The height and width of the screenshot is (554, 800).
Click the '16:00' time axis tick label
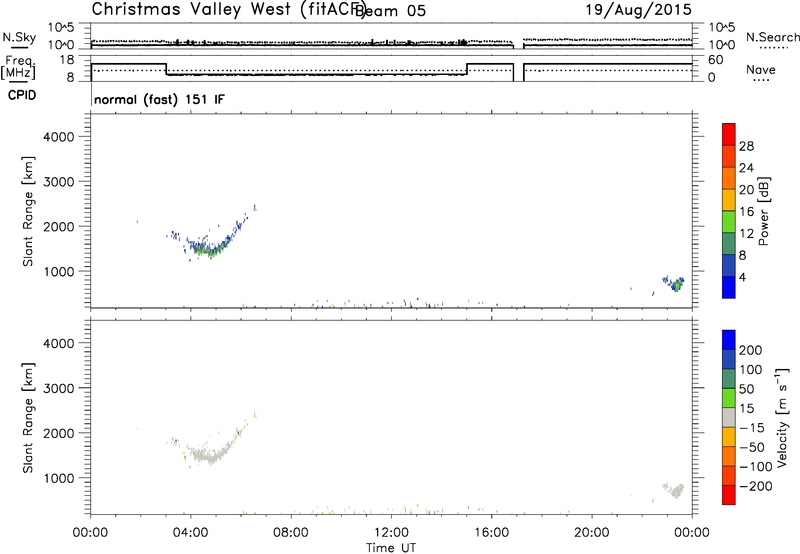tap(491, 533)
